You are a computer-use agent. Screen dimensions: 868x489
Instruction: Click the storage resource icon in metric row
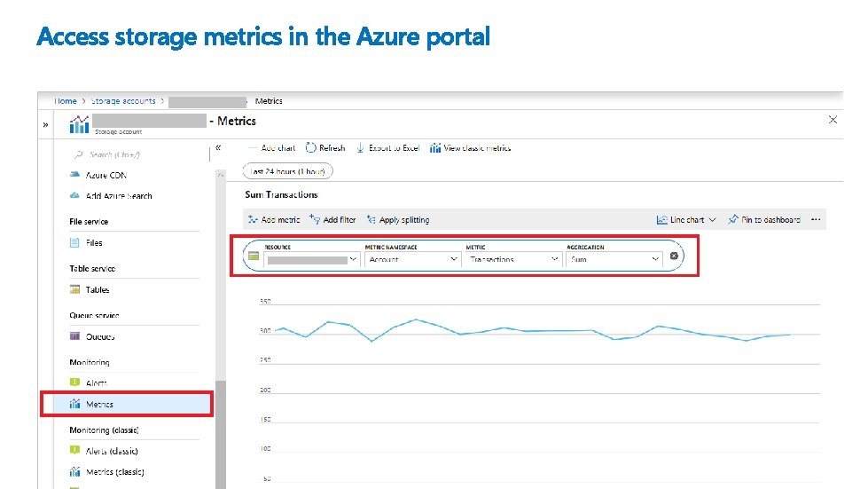[254, 256]
